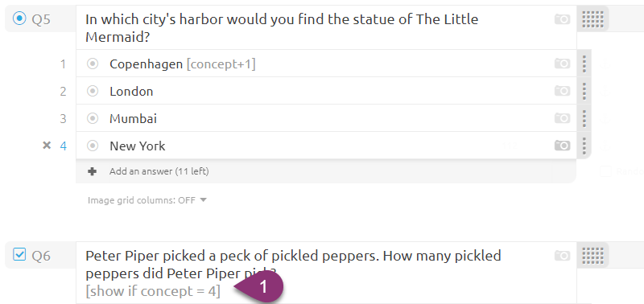Select the Q5 single-choice radio type icon
Screen dimensions: 644x304
[19, 18]
